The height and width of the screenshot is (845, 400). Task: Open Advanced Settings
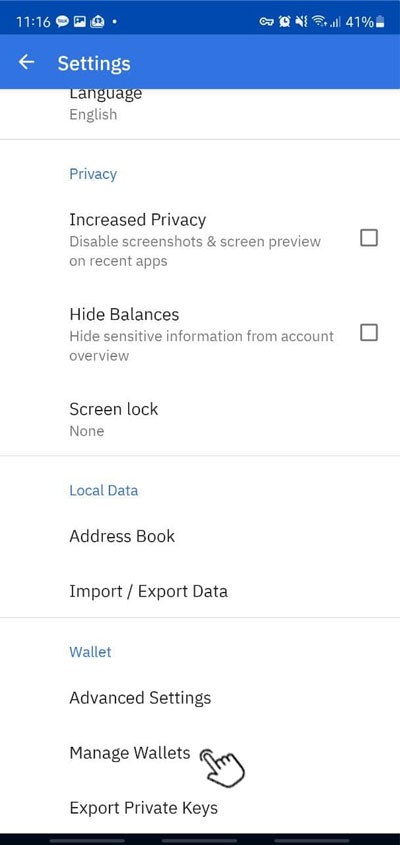pos(200,698)
